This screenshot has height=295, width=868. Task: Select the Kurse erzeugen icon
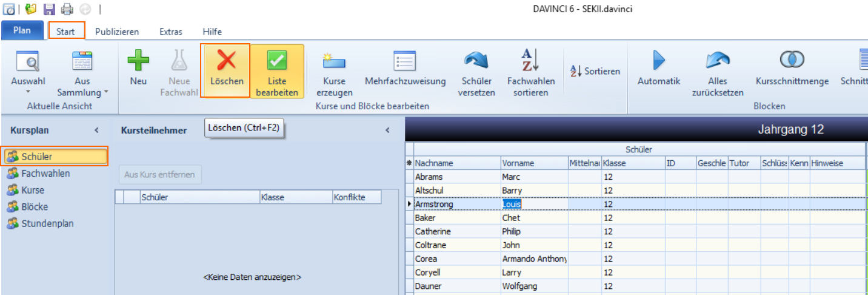pos(334,61)
